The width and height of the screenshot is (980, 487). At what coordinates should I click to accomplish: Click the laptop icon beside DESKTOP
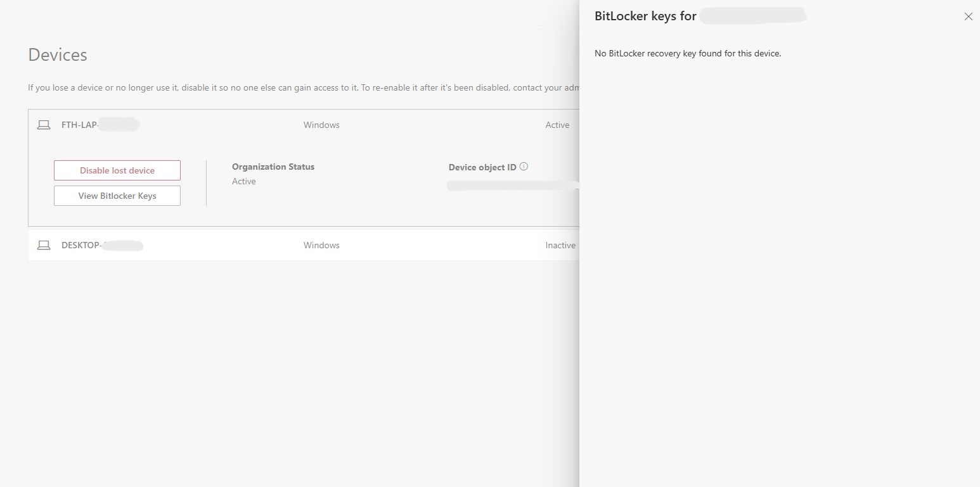tap(44, 246)
